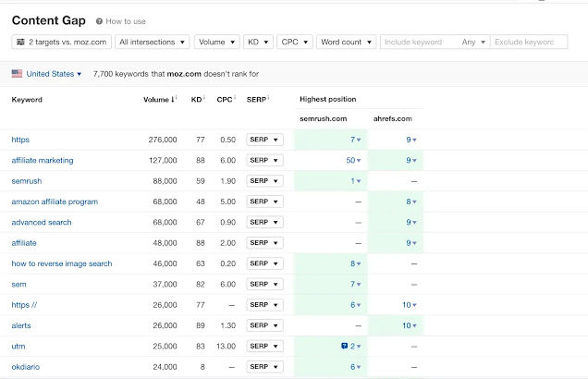Click the info icon next to Volume header
588x379 pixels.
[177, 98]
